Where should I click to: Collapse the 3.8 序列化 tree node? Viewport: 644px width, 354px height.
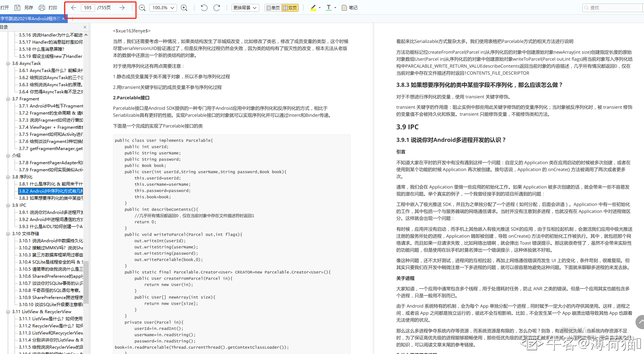(x=8, y=177)
